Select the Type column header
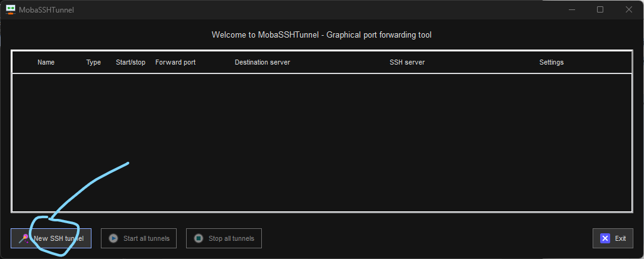 [x=93, y=63]
